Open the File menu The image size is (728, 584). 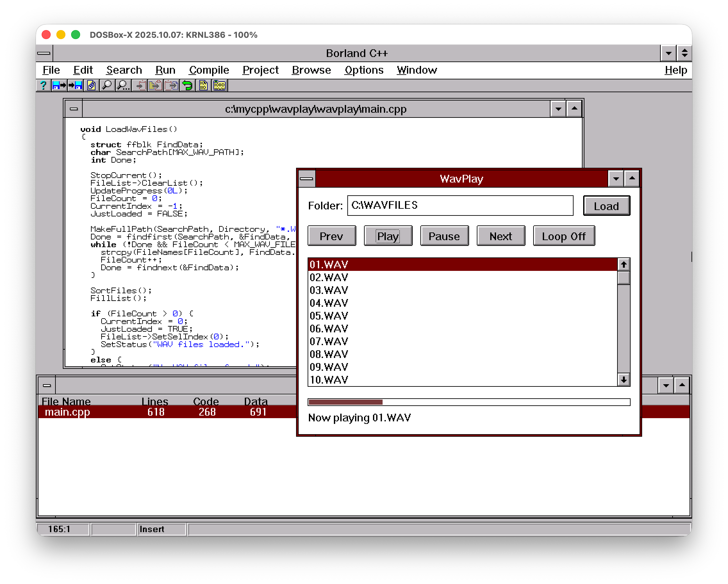tap(51, 70)
